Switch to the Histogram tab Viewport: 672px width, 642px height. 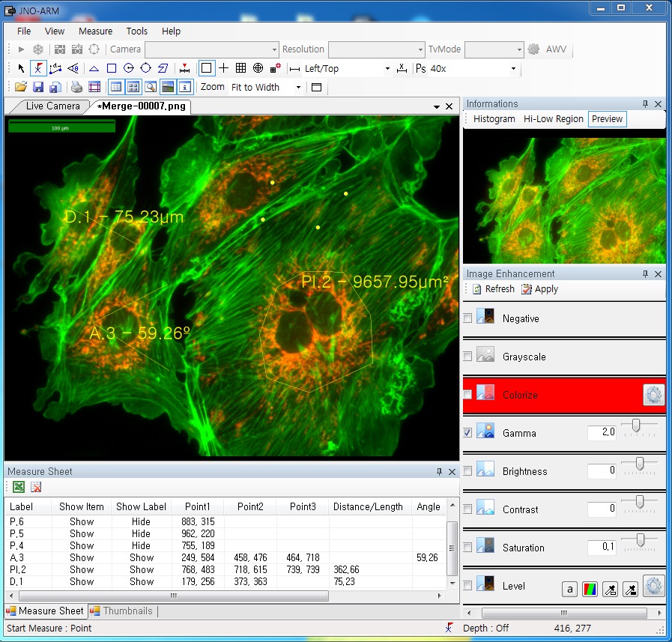point(494,119)
